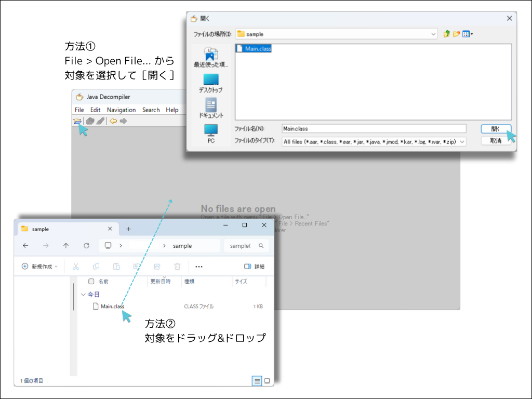The height and width of the screenshot is (399, 532).
Task: Click the Create New Folder icon in open dialog
Action: click(456, 34)
